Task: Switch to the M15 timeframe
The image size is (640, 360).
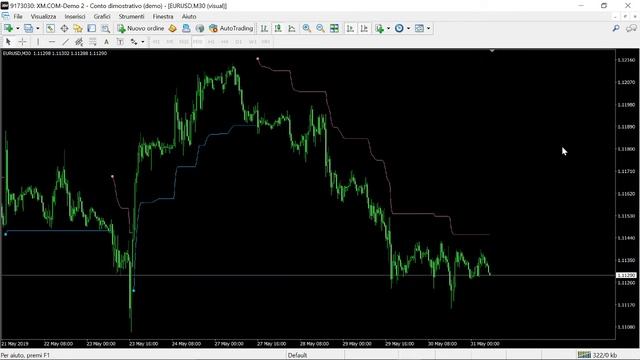Action: (x=184, y=42)
